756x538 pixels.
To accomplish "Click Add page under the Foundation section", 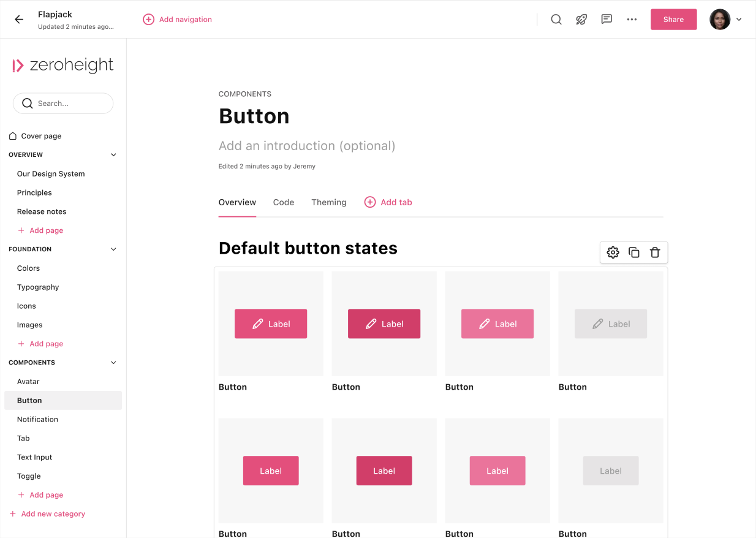I will point(47,344).
